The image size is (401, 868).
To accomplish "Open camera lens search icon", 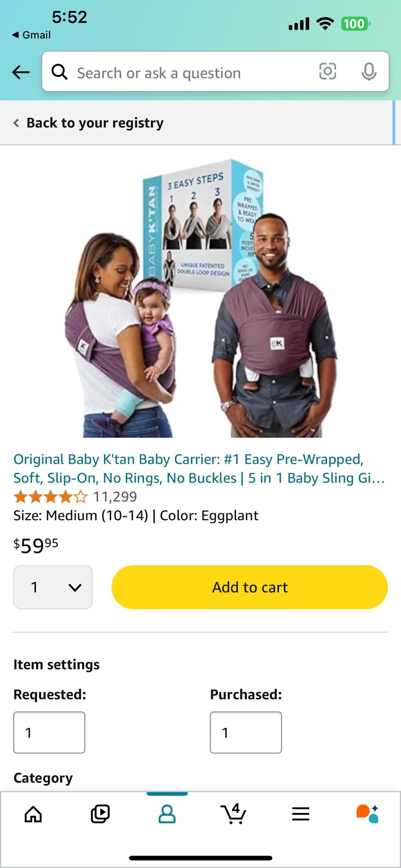I will tap(327, 71).
